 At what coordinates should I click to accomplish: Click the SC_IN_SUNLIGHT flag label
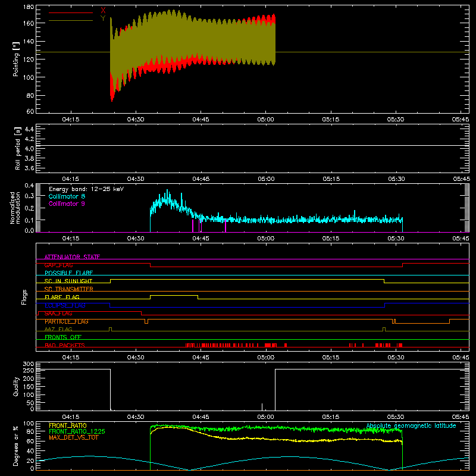(68, 281)
